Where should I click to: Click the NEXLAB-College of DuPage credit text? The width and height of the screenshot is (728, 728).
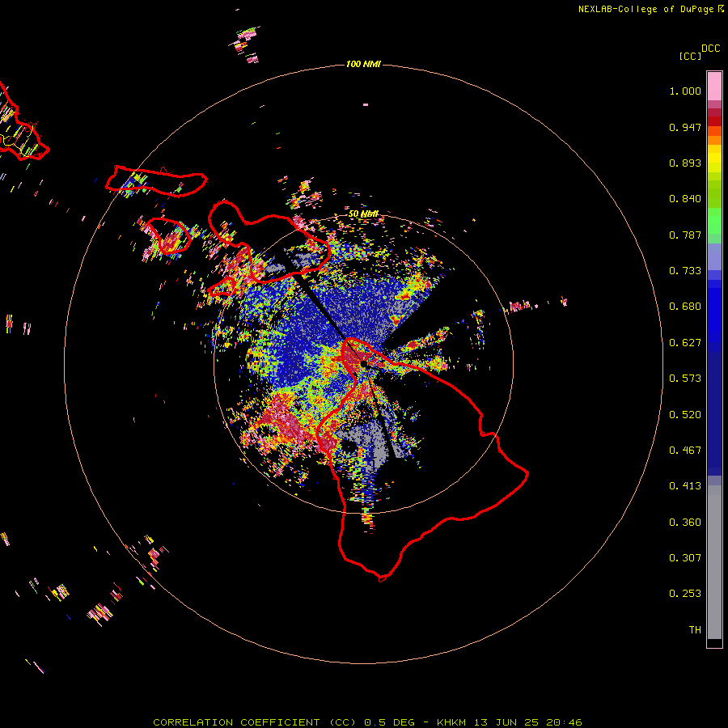(645, 9)
